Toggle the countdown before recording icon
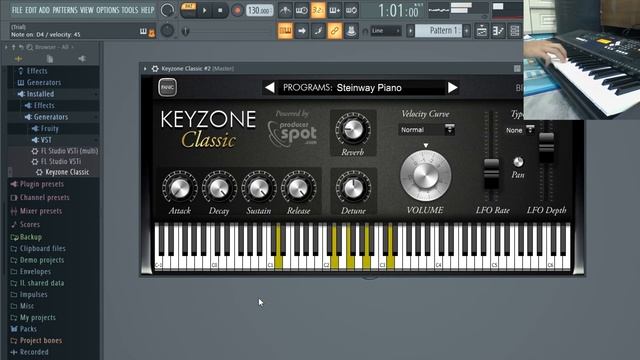 (x=318, y=11)
